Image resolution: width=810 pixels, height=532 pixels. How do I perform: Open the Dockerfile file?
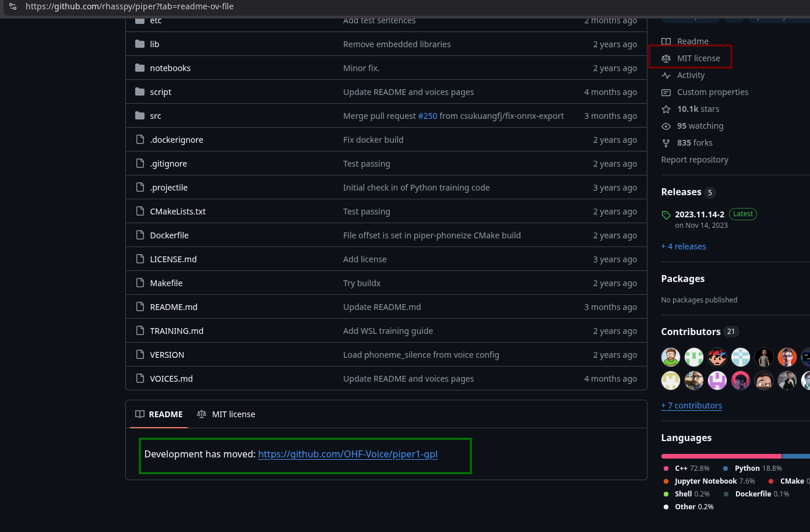point(169,235)
